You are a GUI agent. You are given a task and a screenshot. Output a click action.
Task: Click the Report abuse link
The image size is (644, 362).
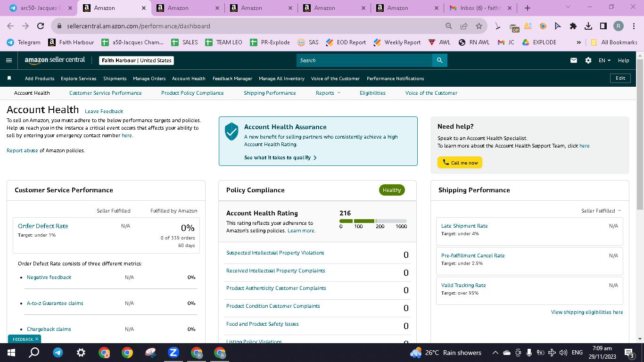point(22,150)
